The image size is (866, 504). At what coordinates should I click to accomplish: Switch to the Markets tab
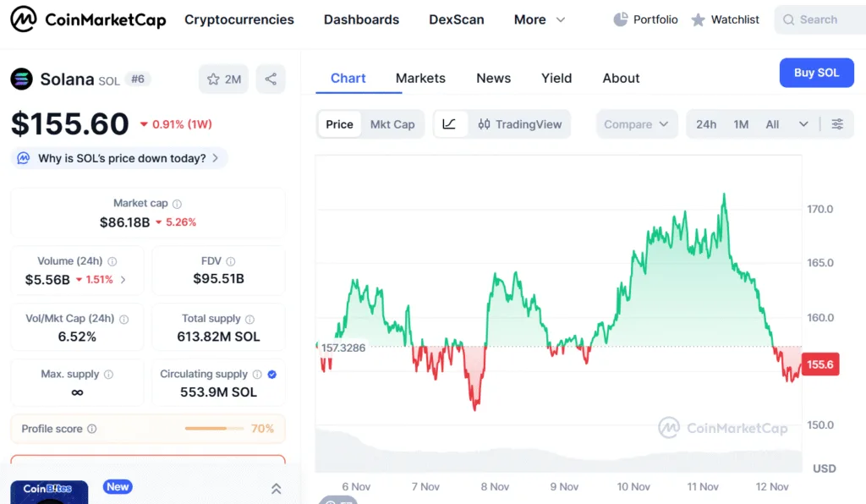(x=420, y=78)
